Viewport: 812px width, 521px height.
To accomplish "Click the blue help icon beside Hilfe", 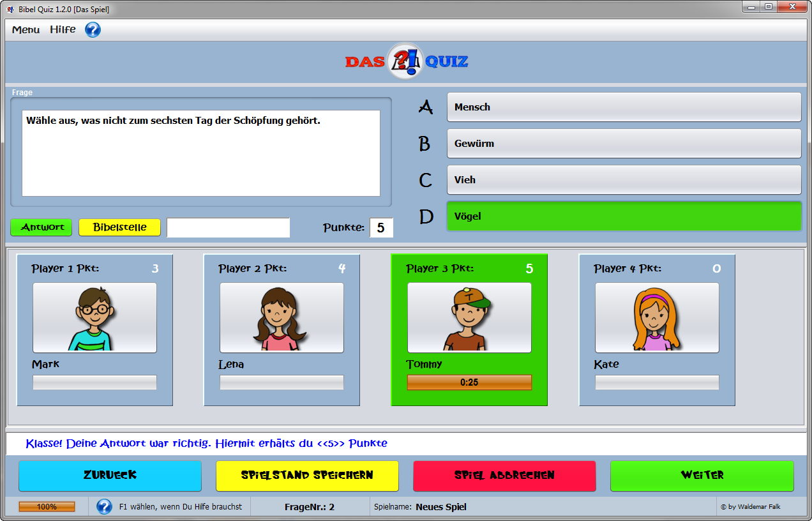I will tap(93, 30).
